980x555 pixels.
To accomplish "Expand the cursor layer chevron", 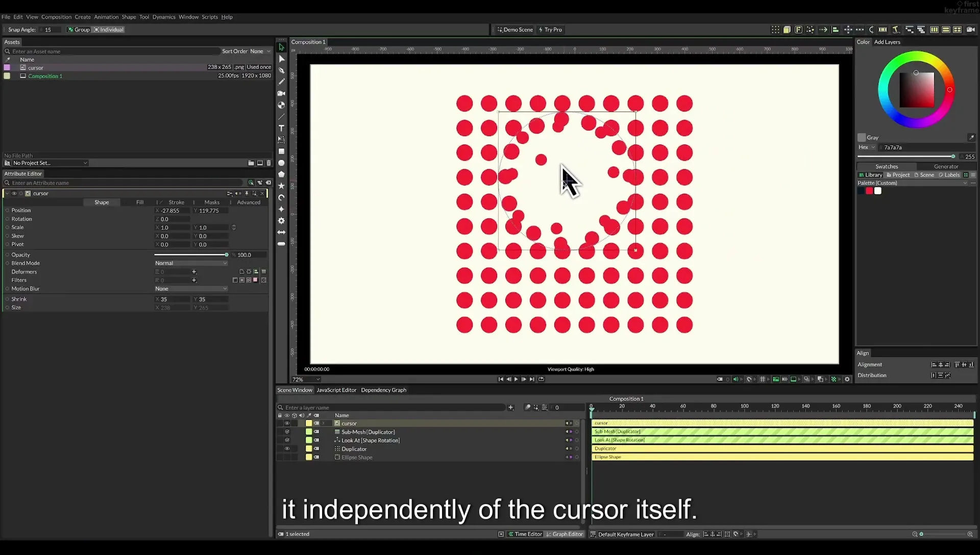I will point(323,423).
